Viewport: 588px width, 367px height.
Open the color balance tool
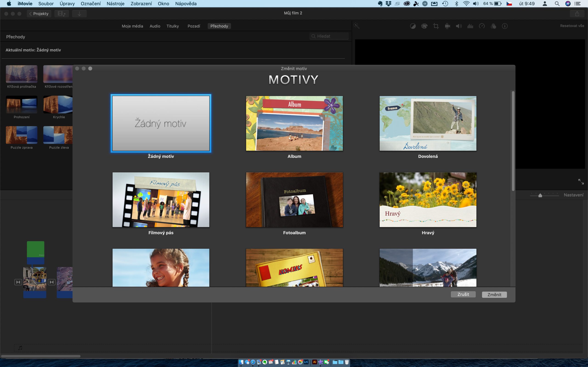(413, 26)
